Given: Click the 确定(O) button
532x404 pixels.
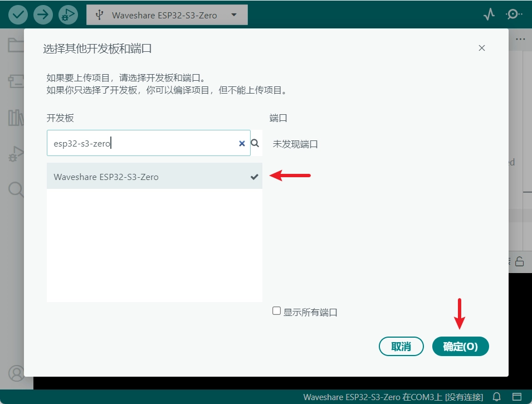Looking at the screenshot, I should point(460,346).
